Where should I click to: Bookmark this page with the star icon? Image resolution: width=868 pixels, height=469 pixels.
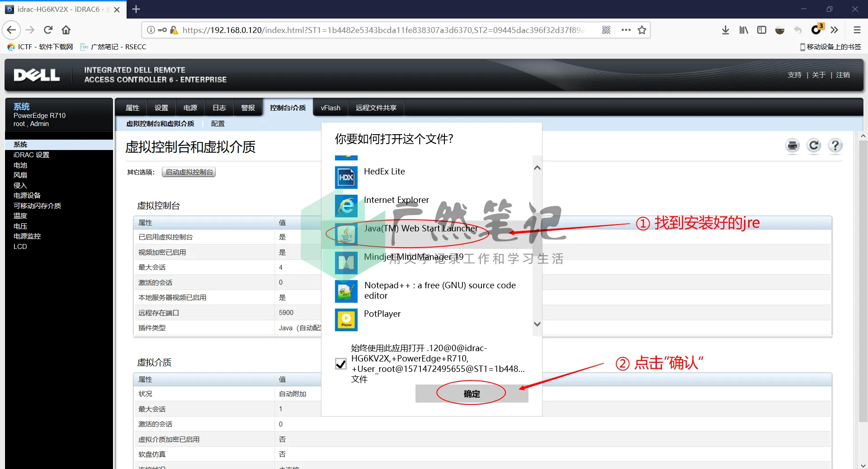(x=642, y=30)
